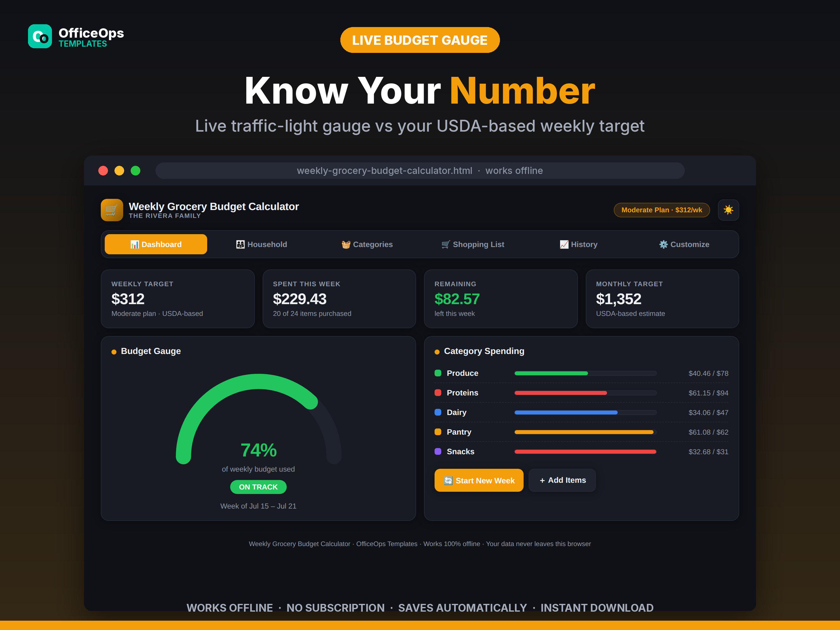
Task: Click the 'Week of Jul 15 – Jul 21' text
Action: tap(258, 506)
